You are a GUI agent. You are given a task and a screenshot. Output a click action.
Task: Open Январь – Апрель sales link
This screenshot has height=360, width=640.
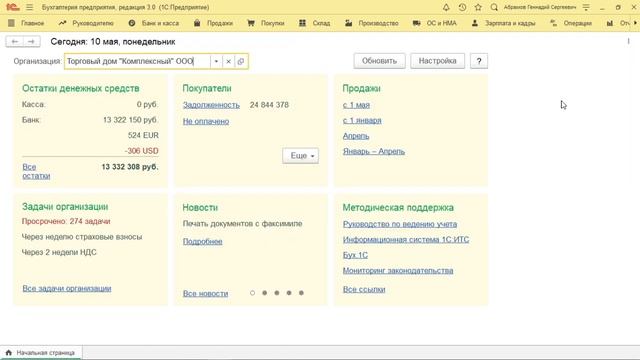[374, 151]
